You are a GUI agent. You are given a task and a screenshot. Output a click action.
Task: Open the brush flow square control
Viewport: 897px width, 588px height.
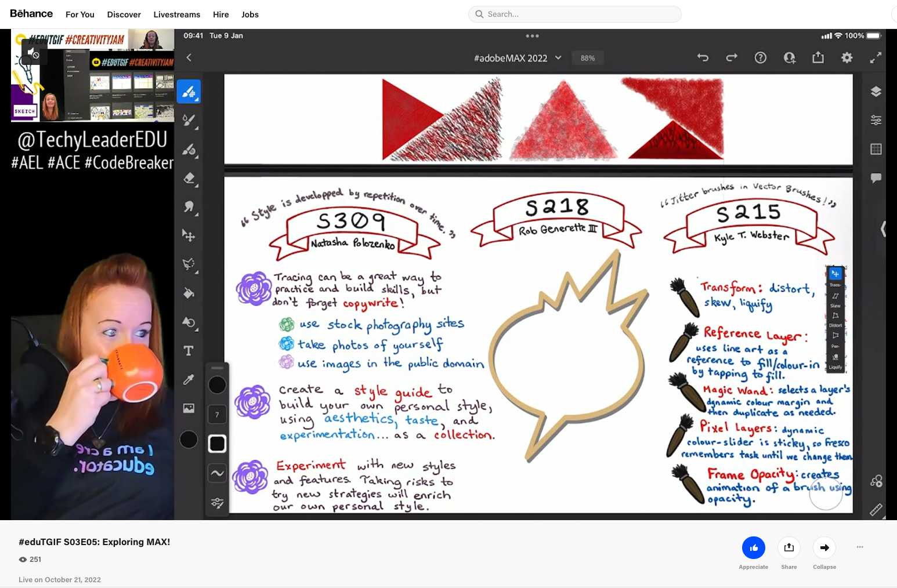point(218,444)
